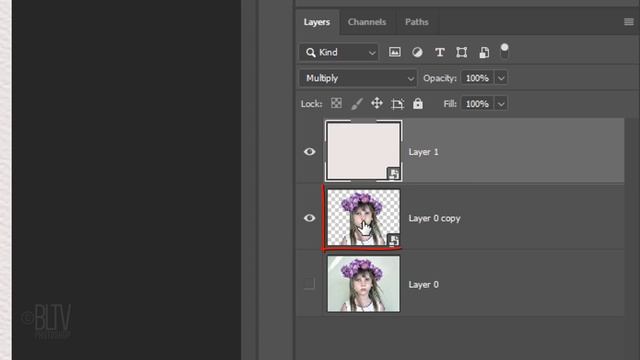This screenshot has height=360, width=640.
Task: Click the Opacity label
Action: [x=440, y=78]
